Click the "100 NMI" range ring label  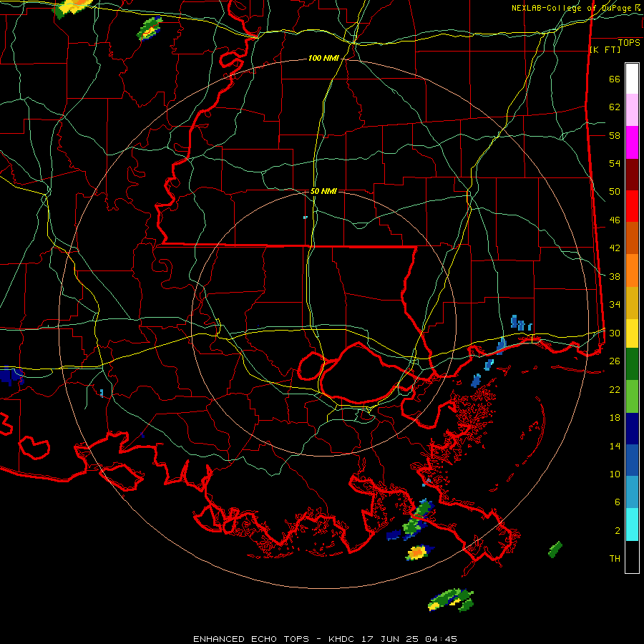(323, 59)
